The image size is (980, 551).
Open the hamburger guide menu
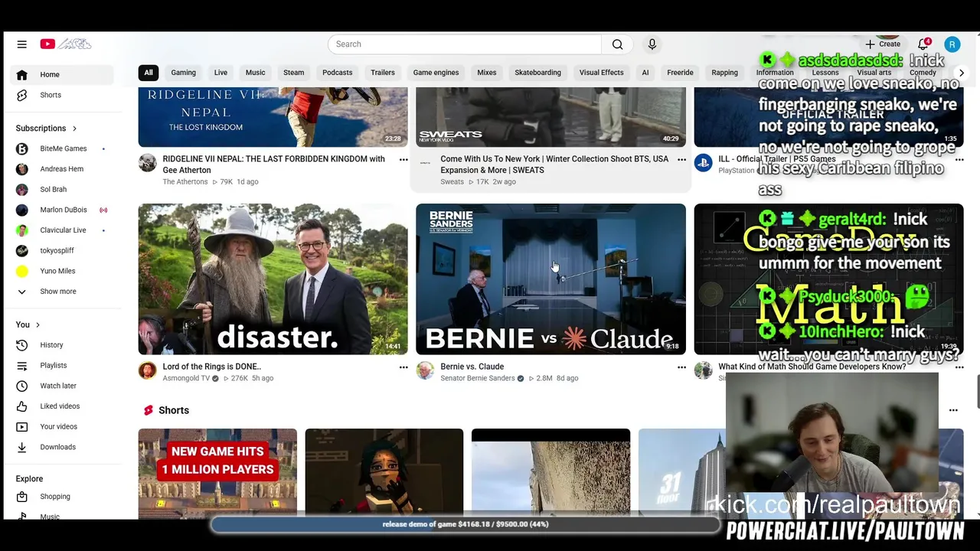(x=21, y=44)
